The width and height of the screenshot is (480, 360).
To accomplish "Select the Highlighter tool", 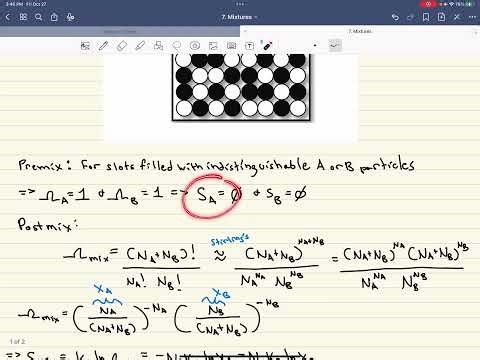I will [x=140, y=46].
